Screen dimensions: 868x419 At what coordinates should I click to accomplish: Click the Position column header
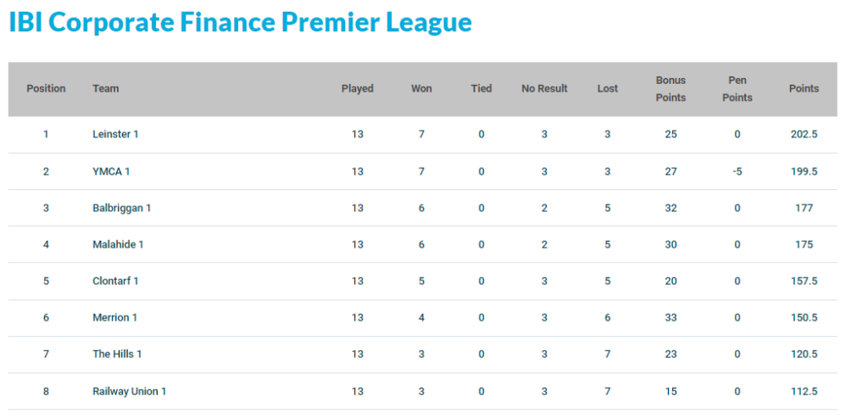click(46, 89)
